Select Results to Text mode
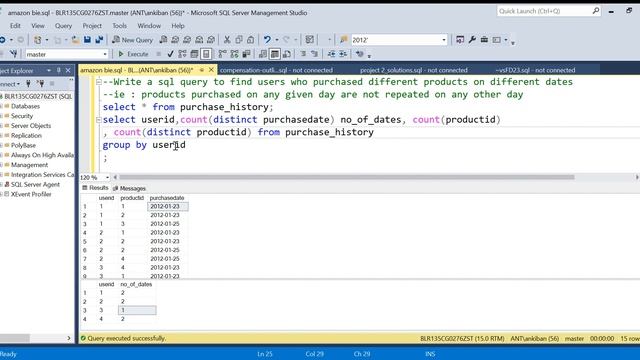 click(x=263, y=54)
